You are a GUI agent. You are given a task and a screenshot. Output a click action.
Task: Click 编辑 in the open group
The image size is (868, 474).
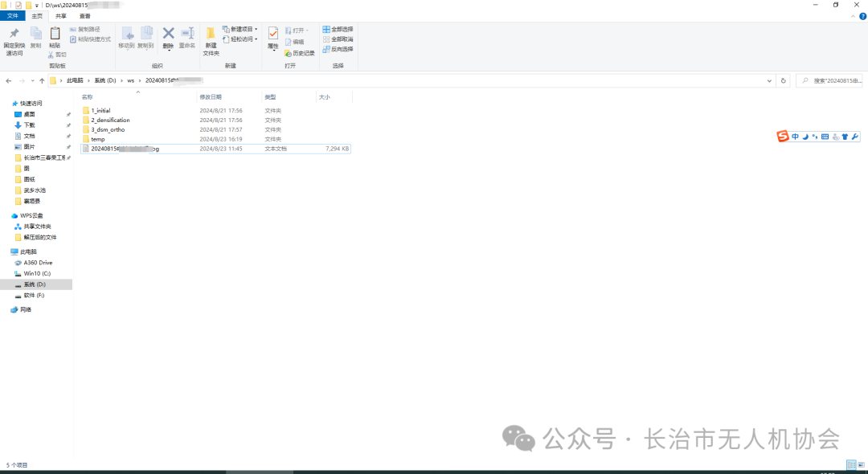294,42
